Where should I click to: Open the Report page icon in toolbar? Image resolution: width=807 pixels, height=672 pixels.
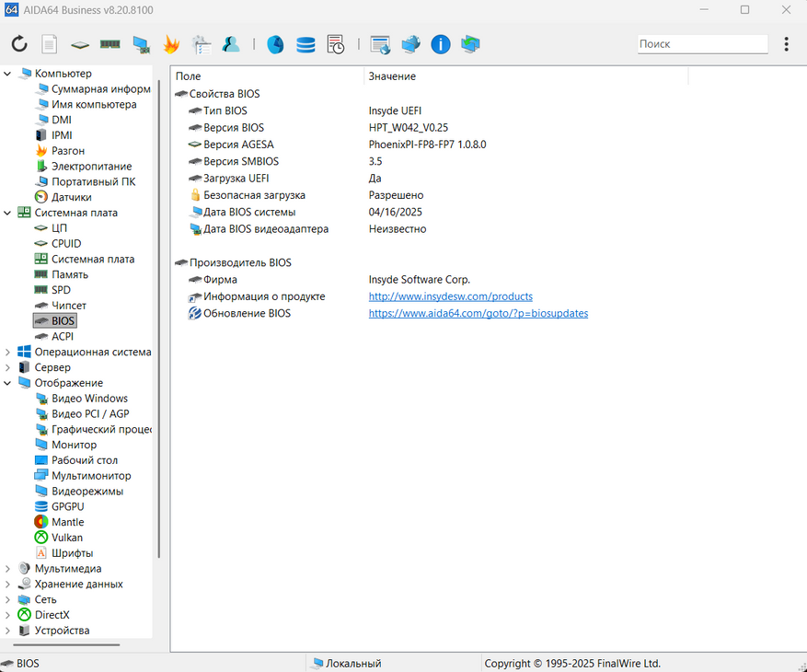50,44
